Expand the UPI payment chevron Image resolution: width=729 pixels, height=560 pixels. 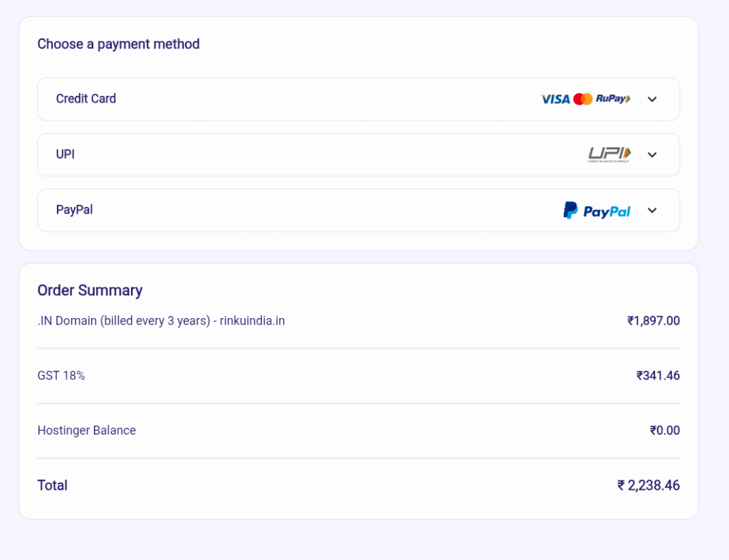[652, 155]
